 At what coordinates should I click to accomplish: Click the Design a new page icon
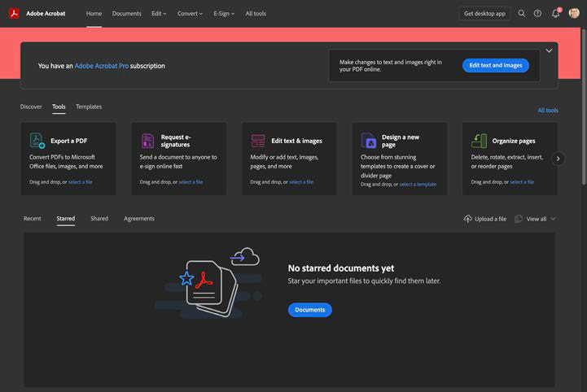coord(368,141)
